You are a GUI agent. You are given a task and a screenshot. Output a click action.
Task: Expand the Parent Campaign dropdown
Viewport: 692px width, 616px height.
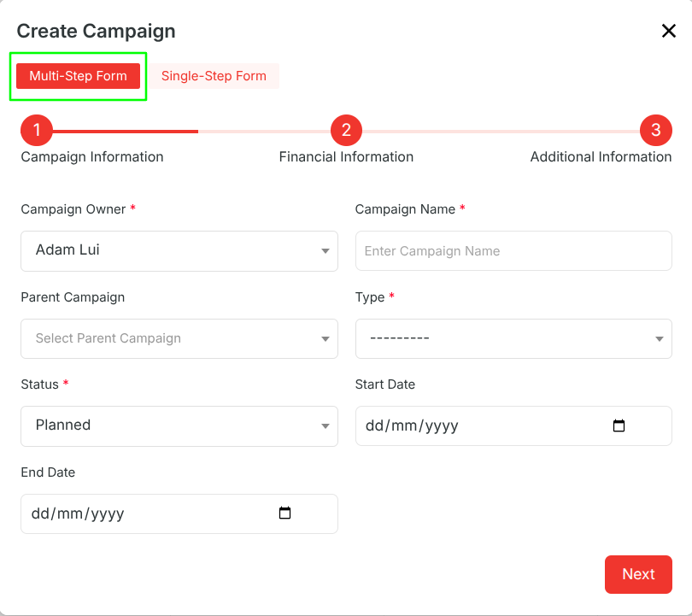coord(179,338)
